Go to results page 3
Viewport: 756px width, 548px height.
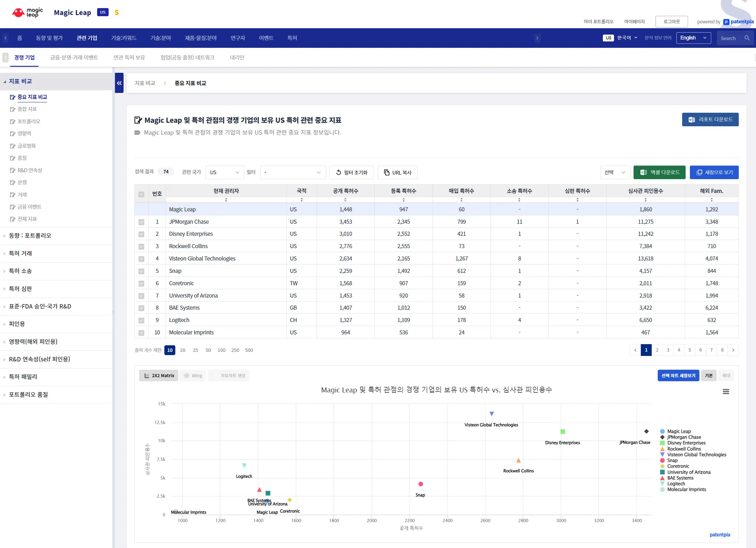pyautogui.click(x=668, y=350)
